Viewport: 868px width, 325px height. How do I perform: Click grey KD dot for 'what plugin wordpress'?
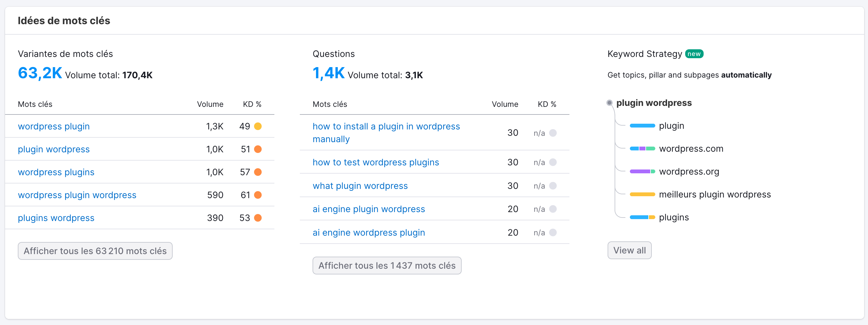[553, 186]
